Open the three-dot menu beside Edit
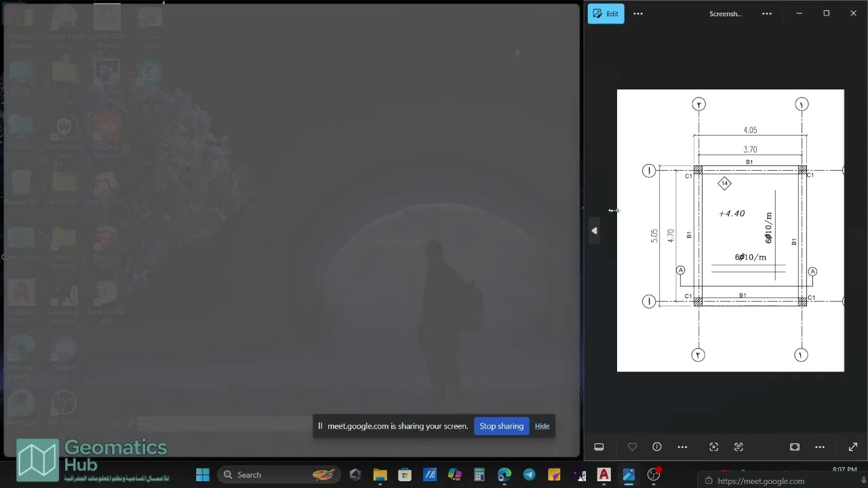This screenshot has height=488, width=868. (638, 14)
